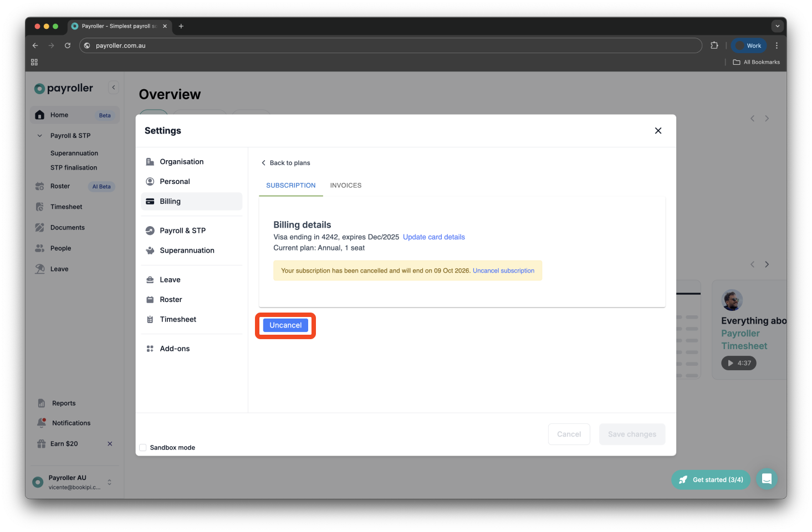Click next arrow above the video card
The width and height of the screenshot is (812, 532).
pos(767,264)
